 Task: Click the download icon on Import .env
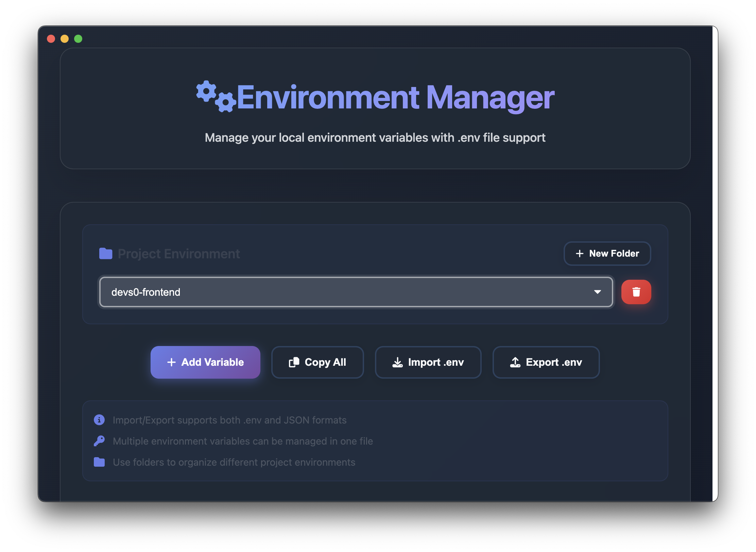pos(397,362)
